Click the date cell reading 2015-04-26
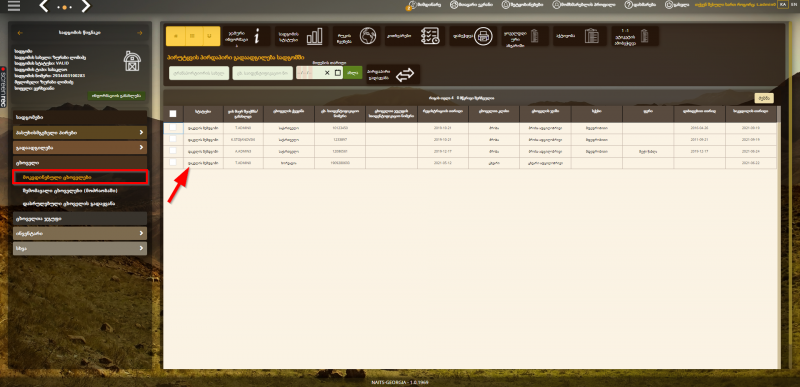800x387 pixels. (x=699, y=127)
